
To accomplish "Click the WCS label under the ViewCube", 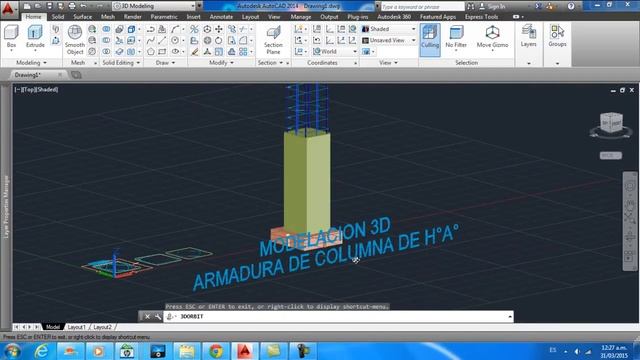I will [x=611, y=156].
